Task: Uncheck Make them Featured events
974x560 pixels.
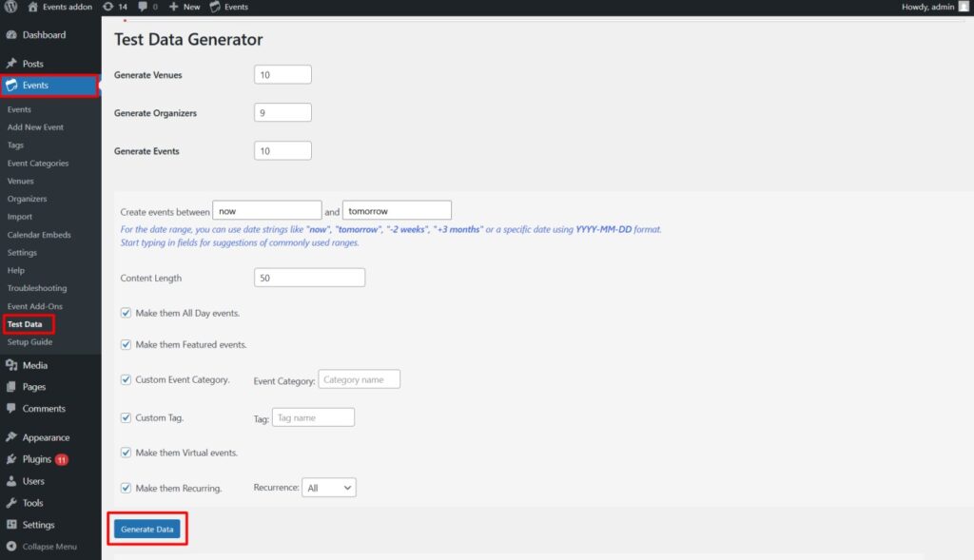Action: point(127,344)
